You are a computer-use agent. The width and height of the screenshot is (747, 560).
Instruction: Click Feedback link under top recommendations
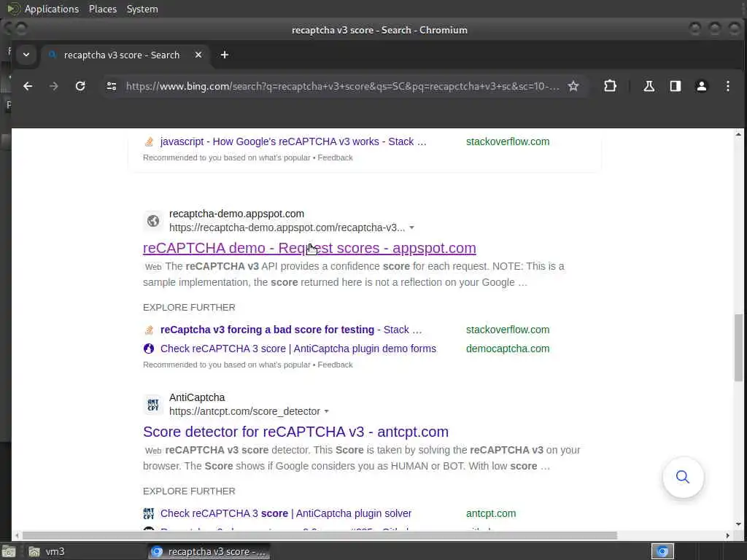(335, 157)
